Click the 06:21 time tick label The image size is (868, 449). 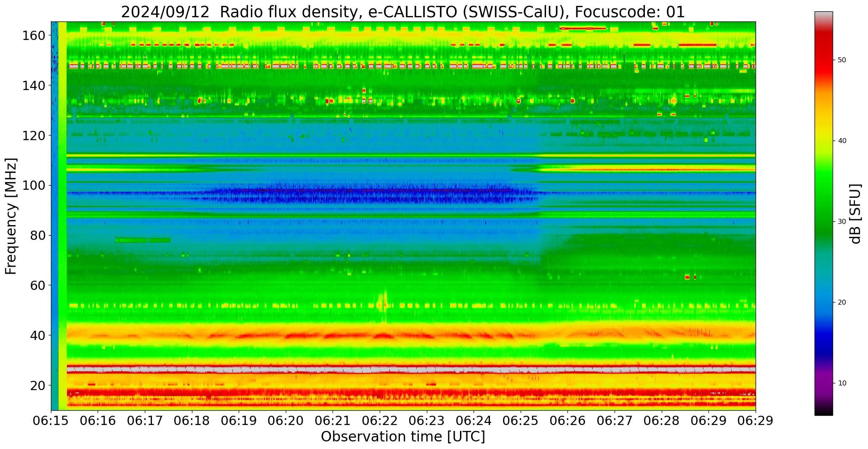click(333, 421)
